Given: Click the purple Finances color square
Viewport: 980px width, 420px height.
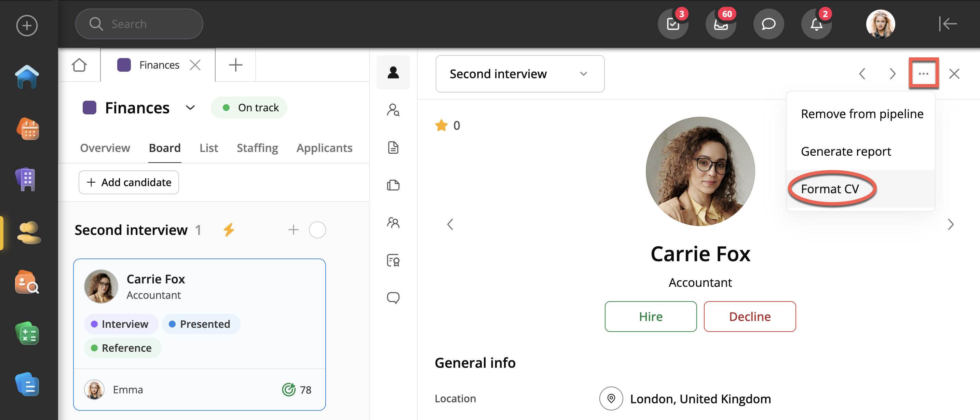Looking at the screenshot, I should tap(90, 108).
